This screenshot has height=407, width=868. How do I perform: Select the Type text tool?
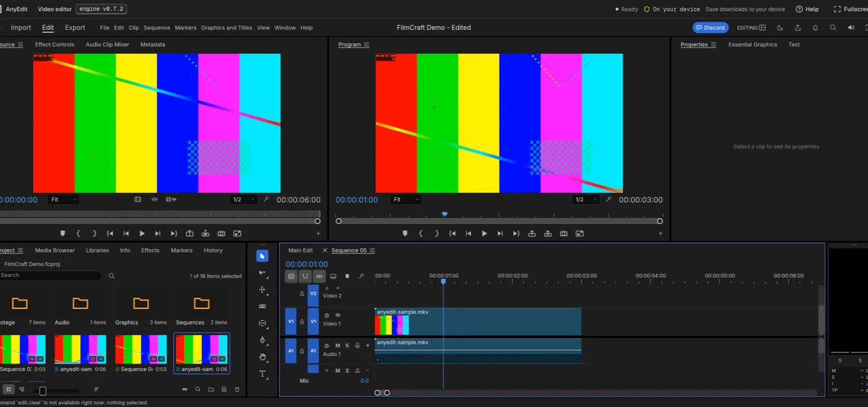(262, 374)
